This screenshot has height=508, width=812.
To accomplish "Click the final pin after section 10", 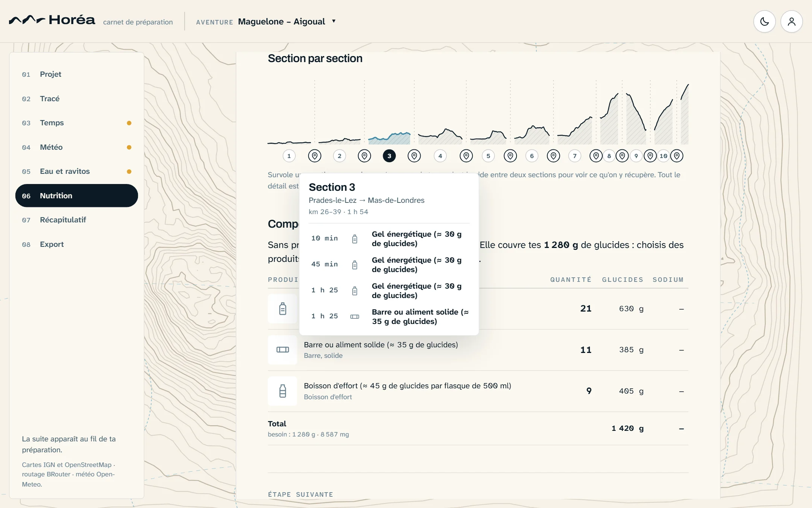I will click(x=677, y=156).
